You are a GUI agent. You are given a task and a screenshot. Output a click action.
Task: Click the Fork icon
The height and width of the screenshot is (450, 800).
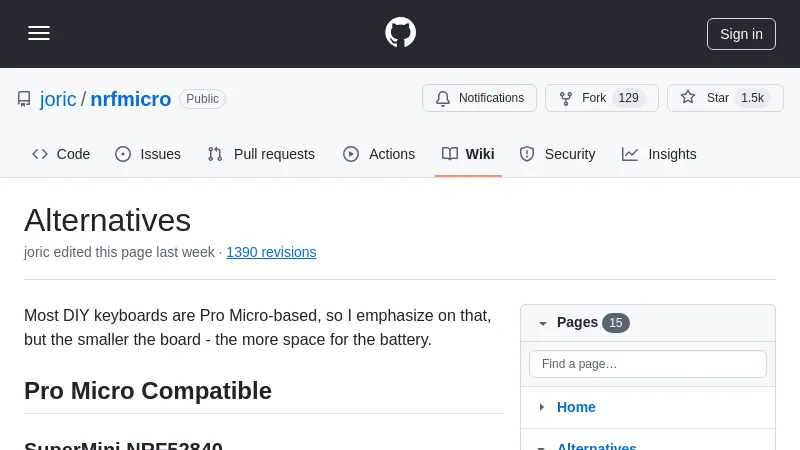(566, 98)
